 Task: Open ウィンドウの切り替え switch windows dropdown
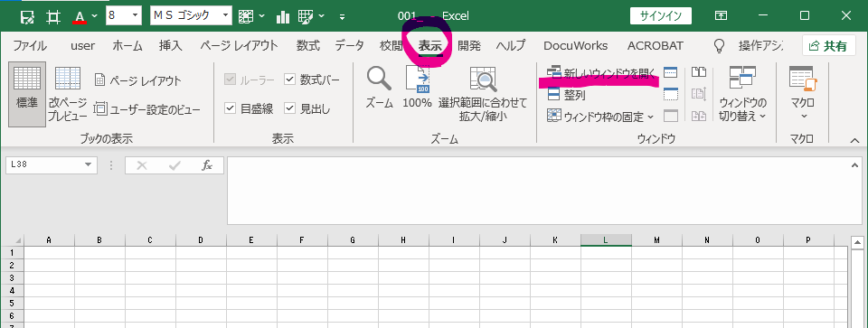pos(743,94)
